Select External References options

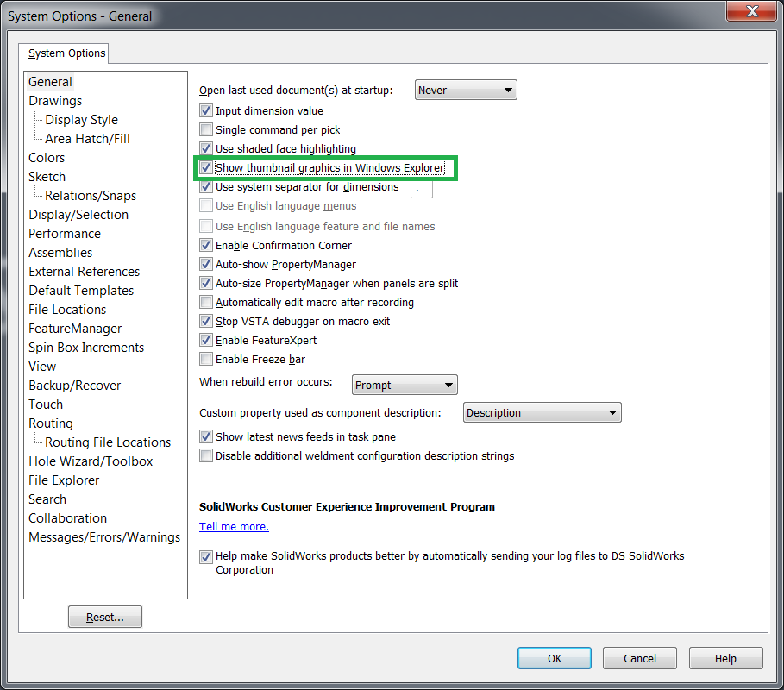click(84, 272)
